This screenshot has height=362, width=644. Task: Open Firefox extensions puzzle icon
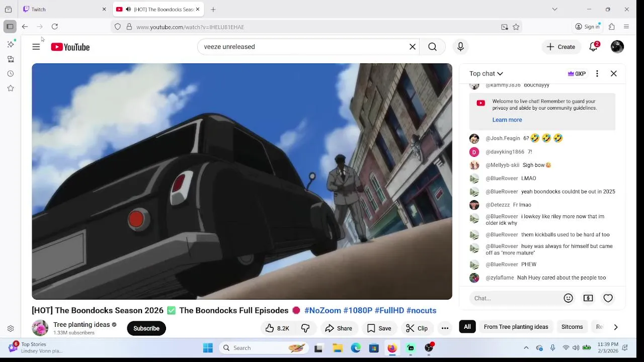612,27
